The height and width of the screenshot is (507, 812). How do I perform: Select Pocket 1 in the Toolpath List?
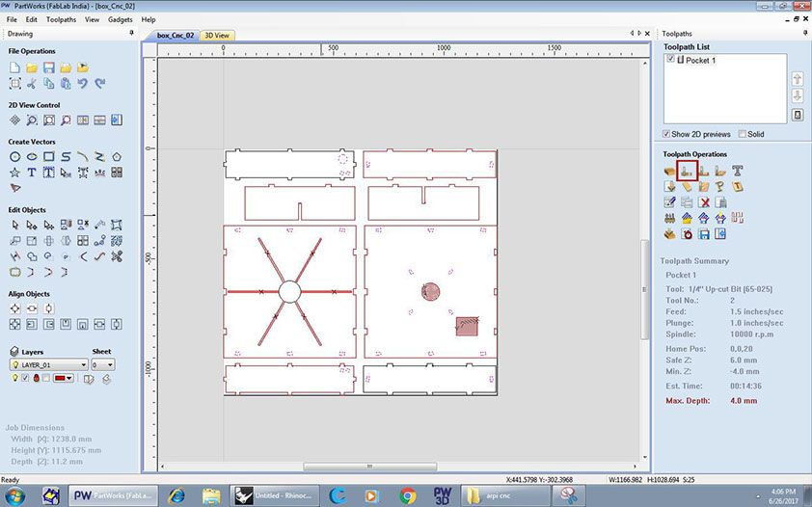(x=700, y=60)
